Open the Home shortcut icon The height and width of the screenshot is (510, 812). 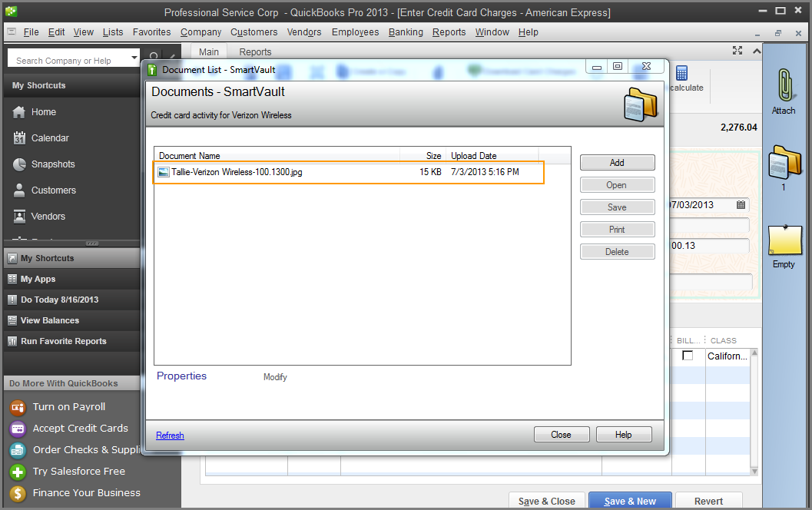click(x=19, y=112)
